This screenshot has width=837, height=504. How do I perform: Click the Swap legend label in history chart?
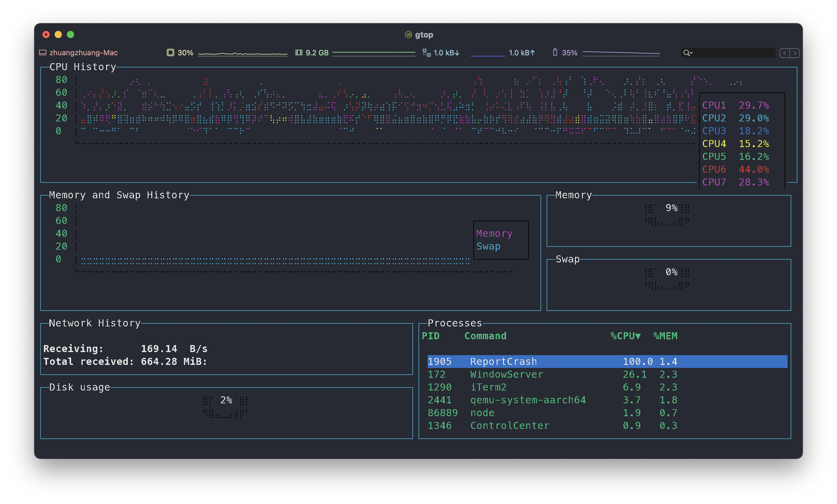pyautogui.click(x=488, y=246)
